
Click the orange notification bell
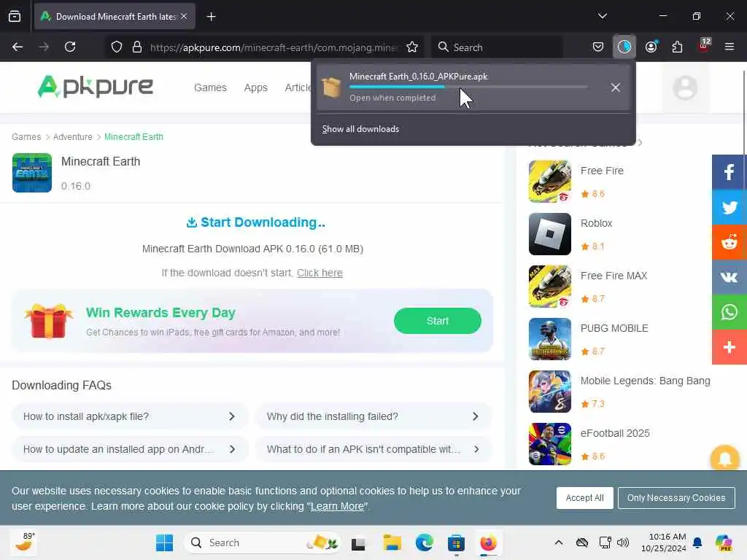(x=724, y=458)
